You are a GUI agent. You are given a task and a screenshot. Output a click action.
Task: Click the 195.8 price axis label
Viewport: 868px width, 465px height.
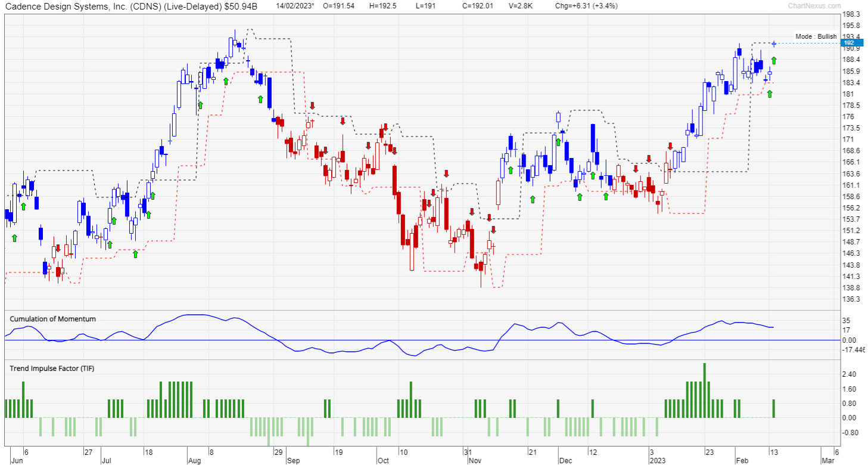[851, 26]
